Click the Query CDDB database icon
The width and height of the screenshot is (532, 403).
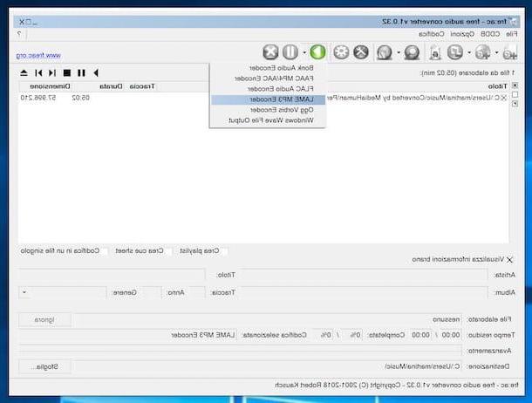click(412, 52)
